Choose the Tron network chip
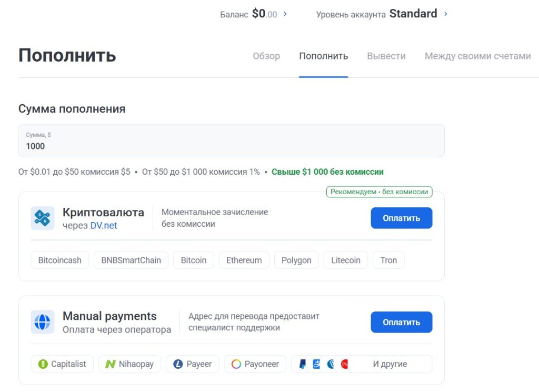The width and height of the screenshot is (539, 392). point(388,259)
